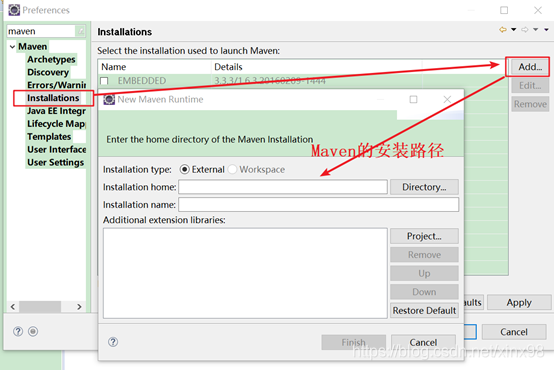Click the Installation name text field
Image resolution: width=554 pixels, height=370 pixels.
click(318, 205)
